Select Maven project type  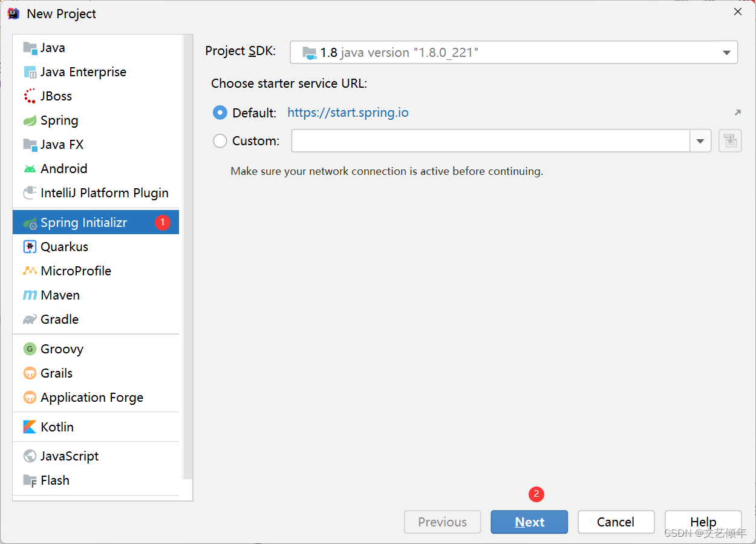pyautogui.click(x=96, y=295)
